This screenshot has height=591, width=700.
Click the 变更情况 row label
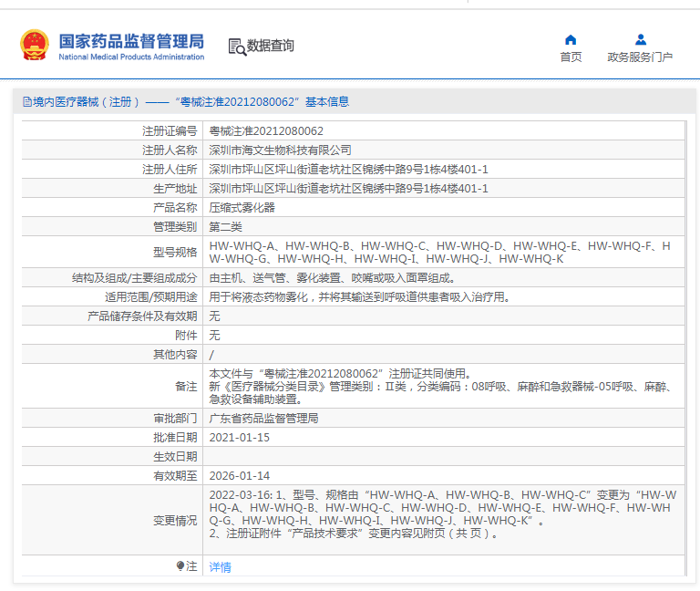pyautogui.click(x=175, y=521)
